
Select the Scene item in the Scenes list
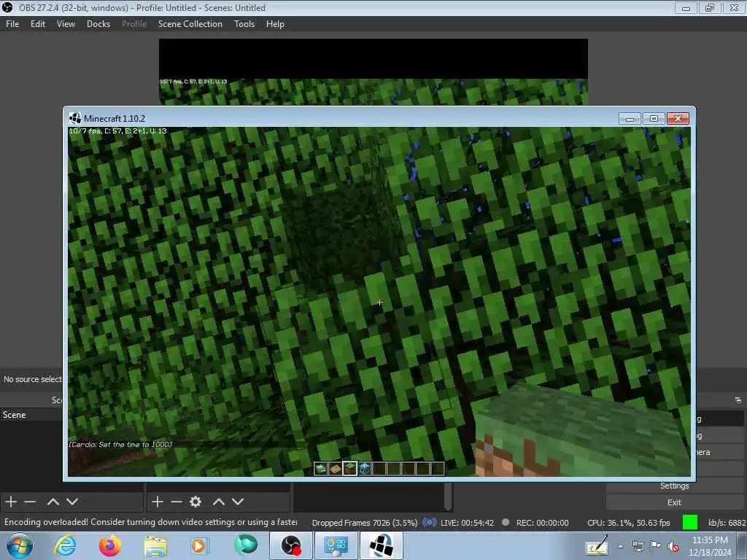click(x=31, y=415)
